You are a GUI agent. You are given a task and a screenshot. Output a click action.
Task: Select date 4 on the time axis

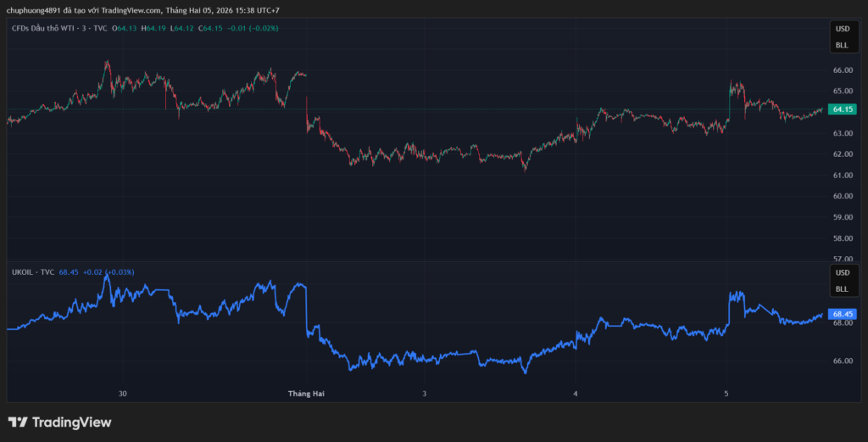[x=575, y=394]
